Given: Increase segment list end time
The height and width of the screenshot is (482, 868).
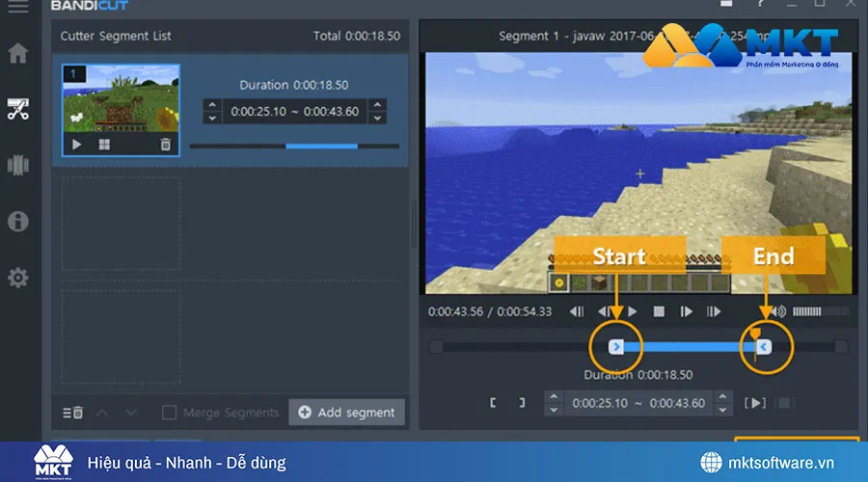Looking at the screenshot, I should tap(377, 104).
